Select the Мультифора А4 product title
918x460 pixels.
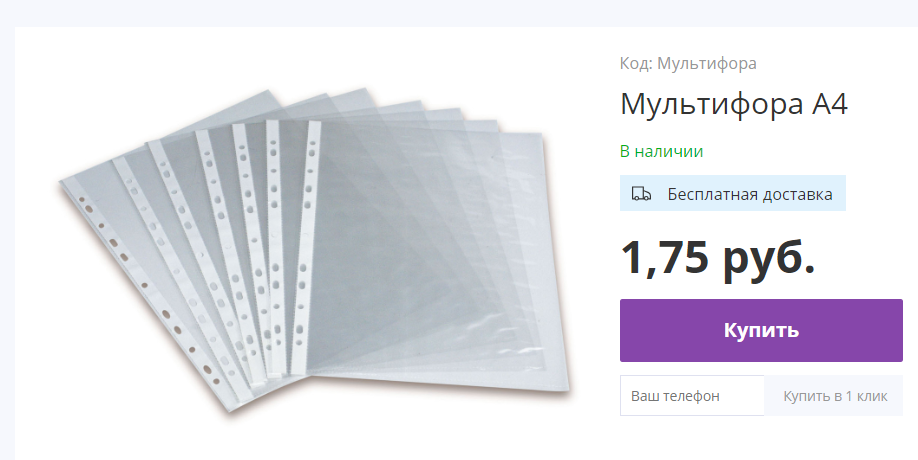click(734, 105)
